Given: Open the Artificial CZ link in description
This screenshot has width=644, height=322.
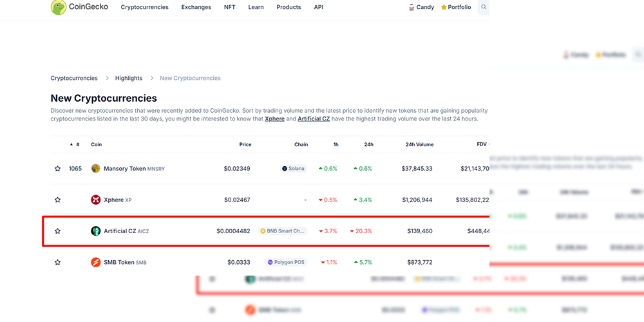Looking at the screenshot, I should click(x=314, y=119).
